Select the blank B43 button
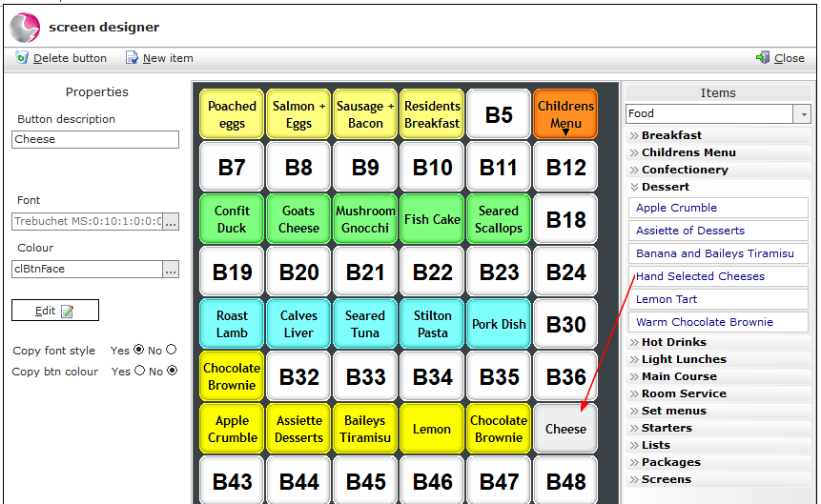This screenshot has width=821, height=504. pyautogui.click(x=232, y=480)
